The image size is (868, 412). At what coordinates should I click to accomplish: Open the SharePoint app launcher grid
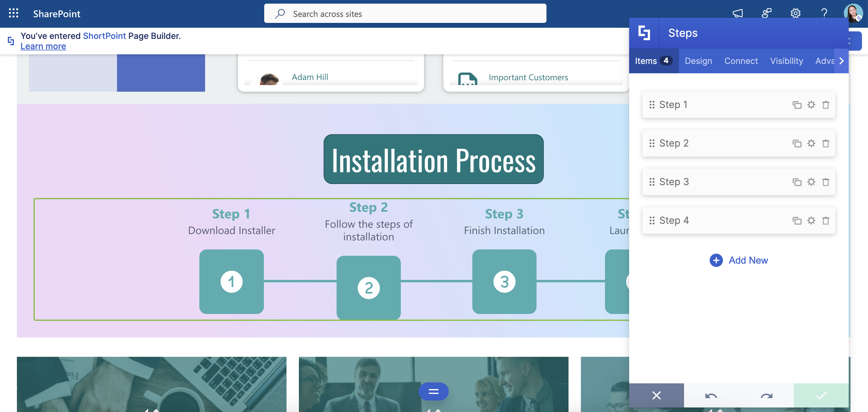click(x=14, y=14)
